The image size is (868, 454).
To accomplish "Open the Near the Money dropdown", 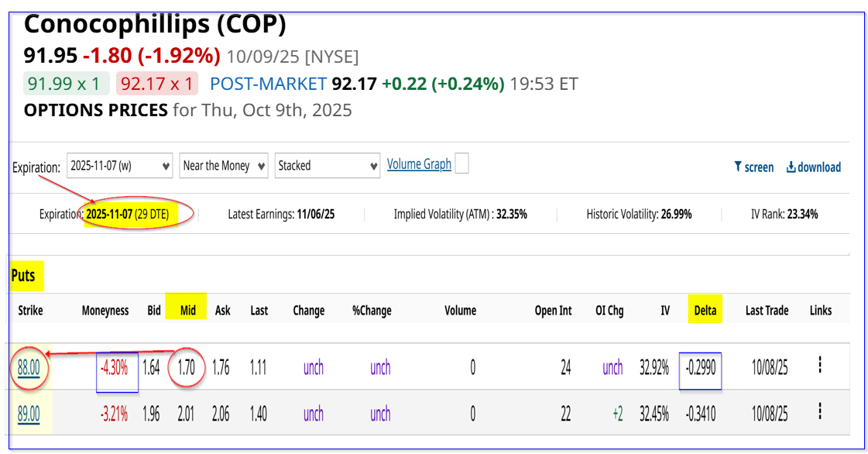I will point(224,166).
